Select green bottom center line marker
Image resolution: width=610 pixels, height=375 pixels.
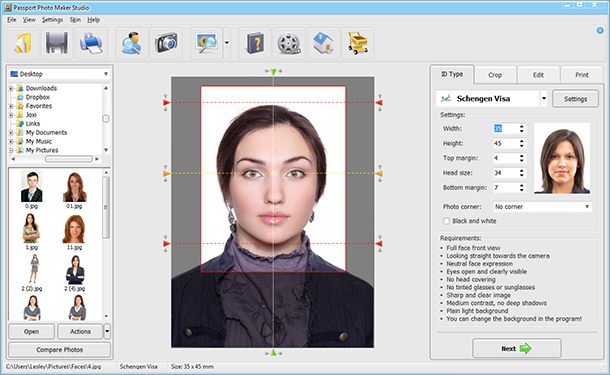pos(273,353)
